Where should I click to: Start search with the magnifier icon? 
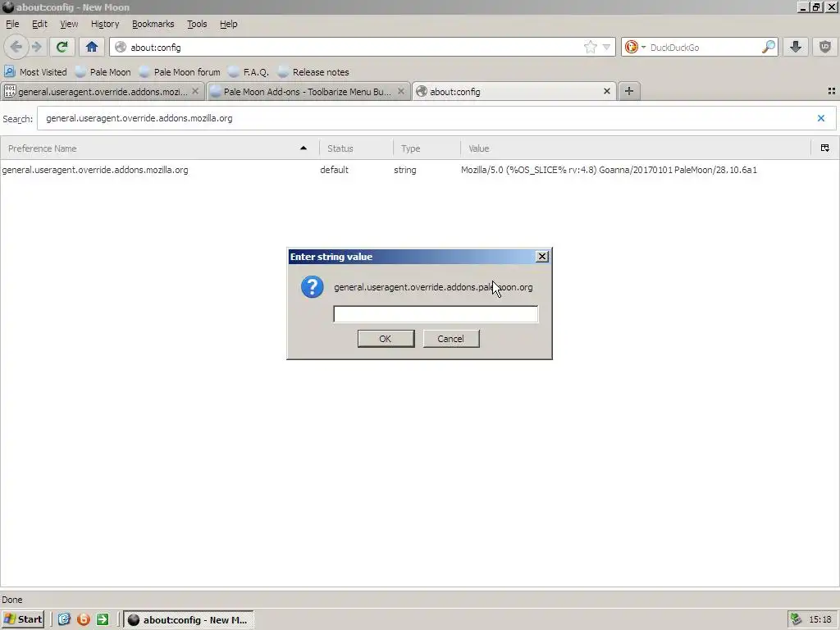click(x=768, y=47)
